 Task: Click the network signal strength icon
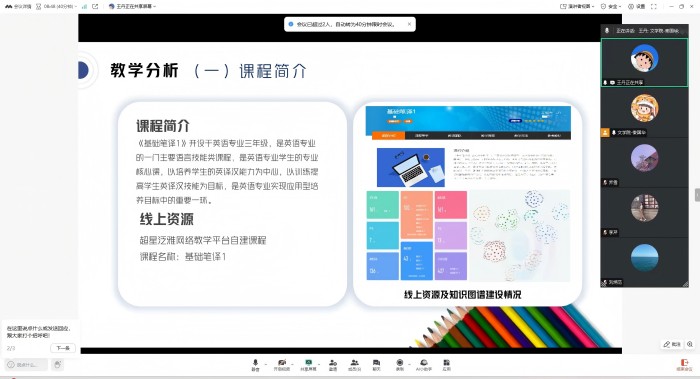coord(84,6)
